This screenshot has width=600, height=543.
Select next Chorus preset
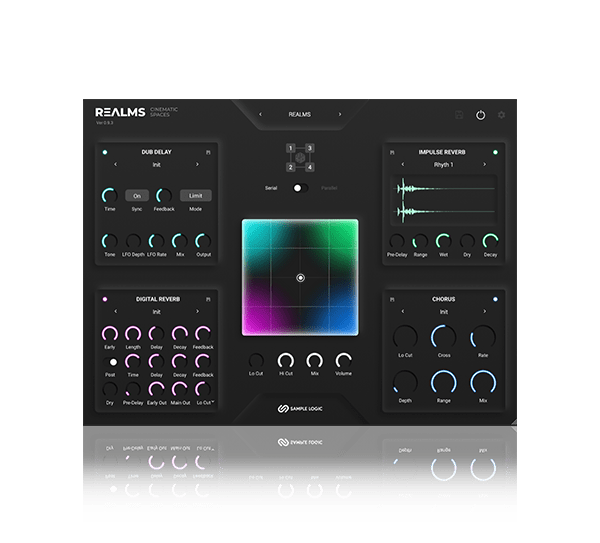[x=484, y=311]
